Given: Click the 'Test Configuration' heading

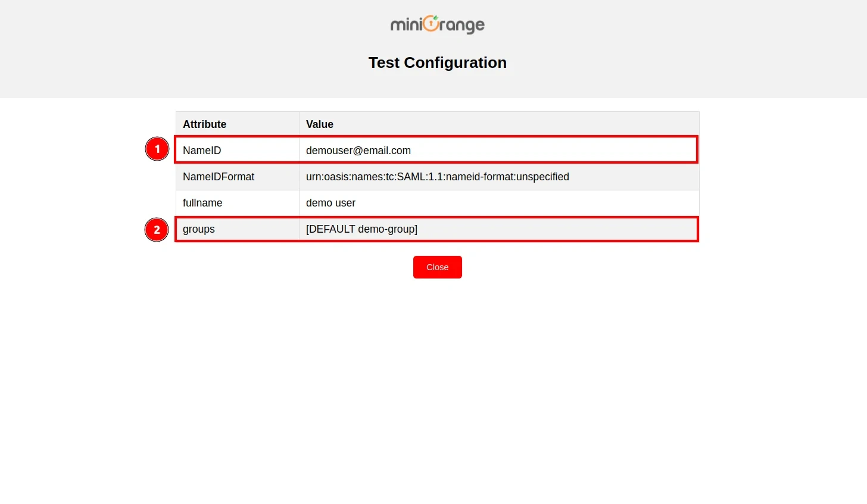Looking at the screenshot, I should 438,62.
